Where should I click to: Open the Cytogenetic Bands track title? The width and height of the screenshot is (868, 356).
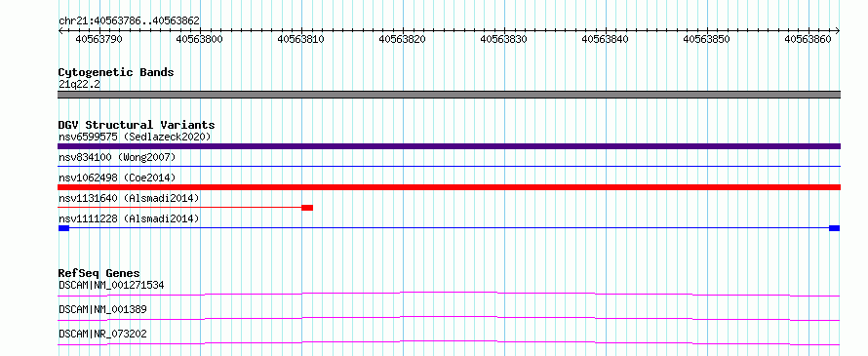[x=116, y=72]
